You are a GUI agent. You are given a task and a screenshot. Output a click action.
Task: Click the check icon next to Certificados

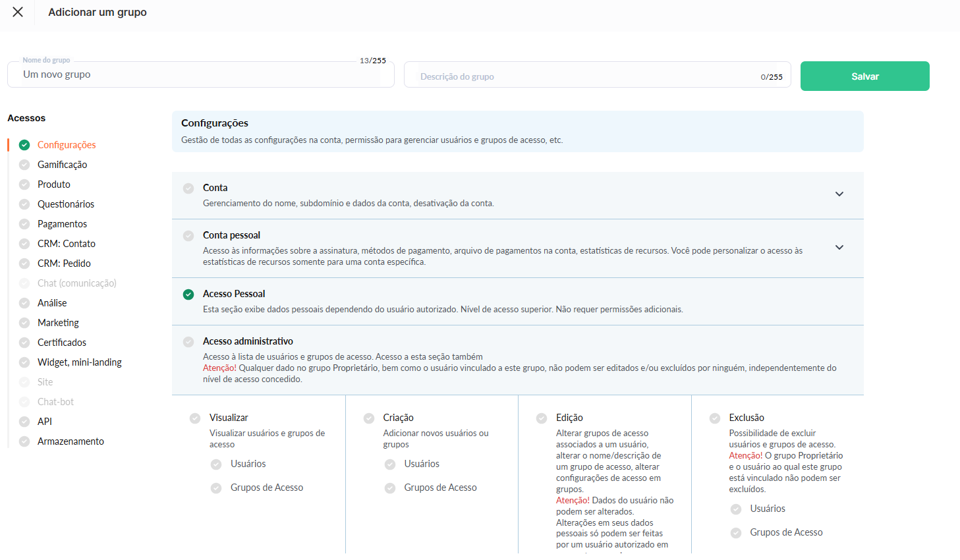24,343
